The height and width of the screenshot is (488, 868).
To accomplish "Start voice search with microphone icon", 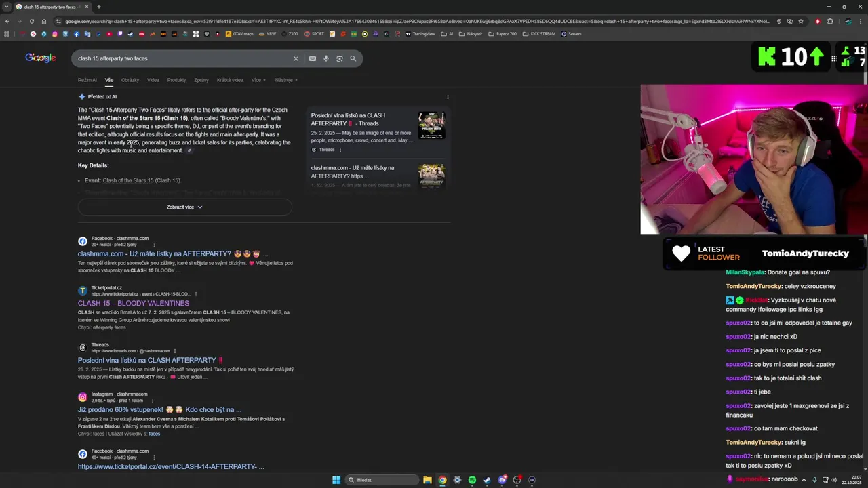I will point(326,58).
